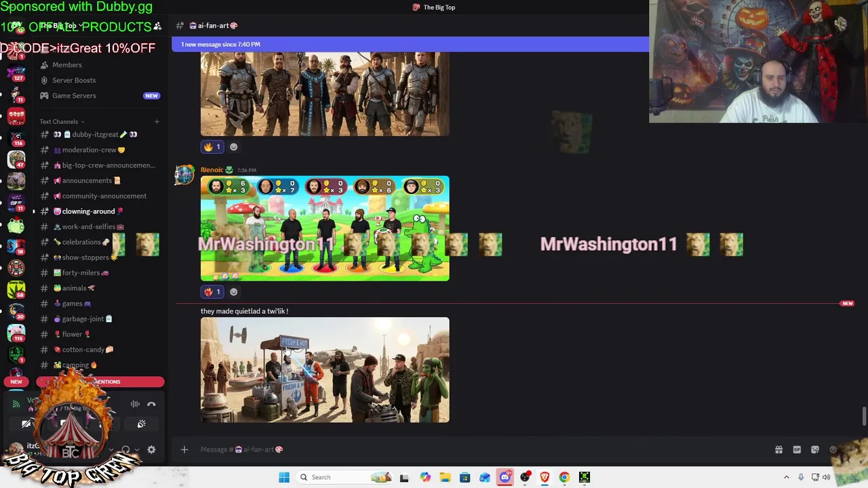Open the gift Nitro icon
Screen dimensions: 868x488
click(779, 450)
